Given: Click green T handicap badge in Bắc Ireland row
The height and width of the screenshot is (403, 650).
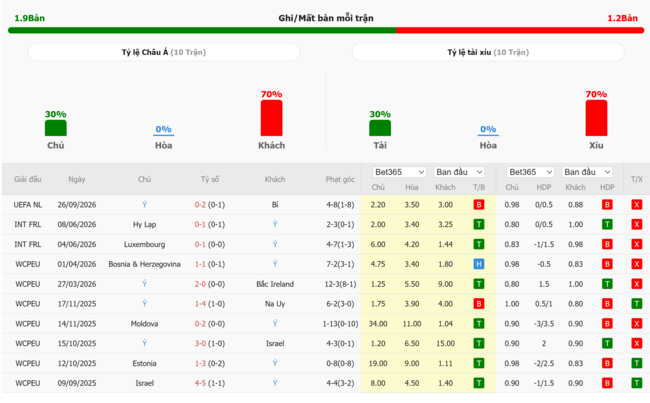Looking at the screenshot, I should 607,284.
